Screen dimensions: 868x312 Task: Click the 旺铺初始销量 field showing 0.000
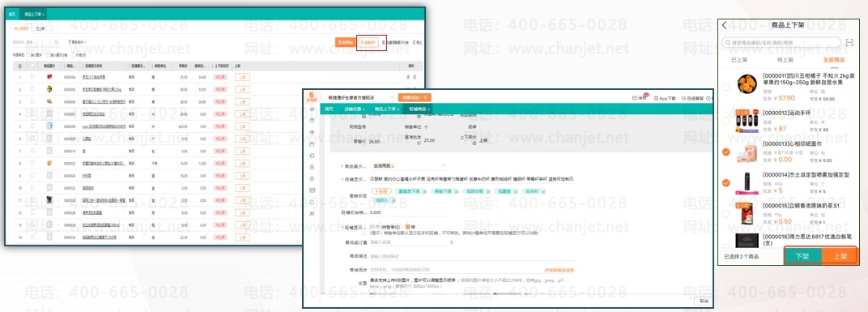(408, 212)
